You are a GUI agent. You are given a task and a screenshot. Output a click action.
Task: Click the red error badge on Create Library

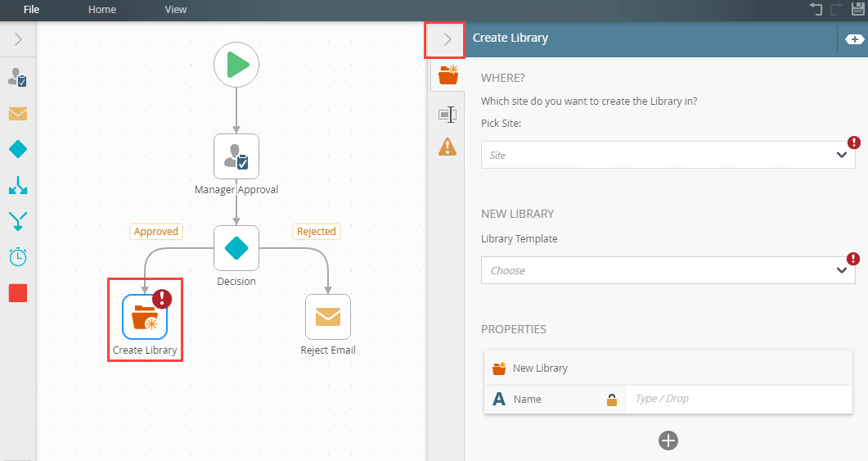pos(162,299)
